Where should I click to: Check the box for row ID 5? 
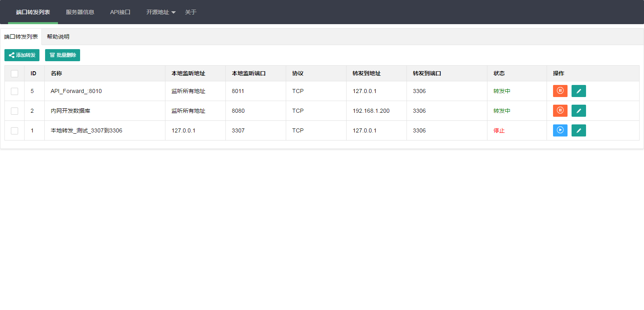point(14,91)
